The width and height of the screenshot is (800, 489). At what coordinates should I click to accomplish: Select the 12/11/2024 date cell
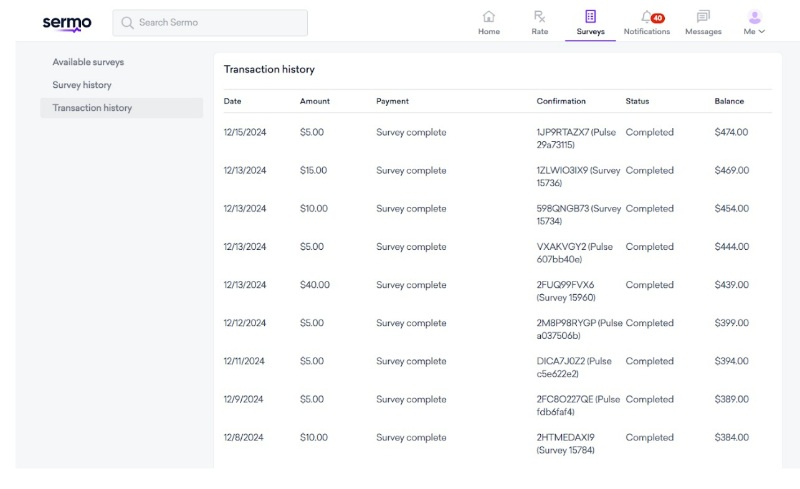coord(244,361)
